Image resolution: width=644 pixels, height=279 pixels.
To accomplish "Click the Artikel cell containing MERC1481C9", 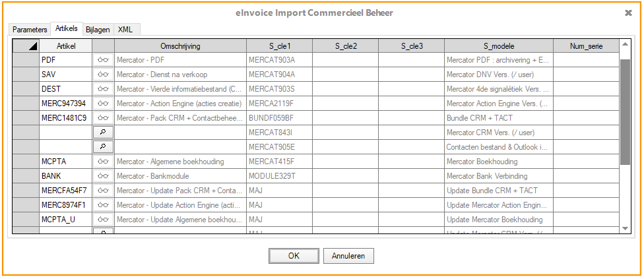I will [65, 118].
